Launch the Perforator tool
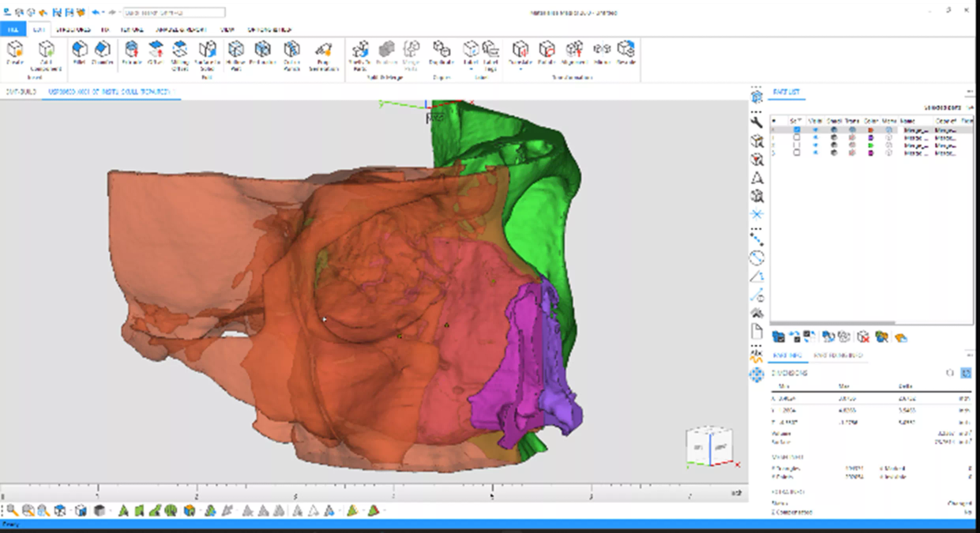 [263, 53]
